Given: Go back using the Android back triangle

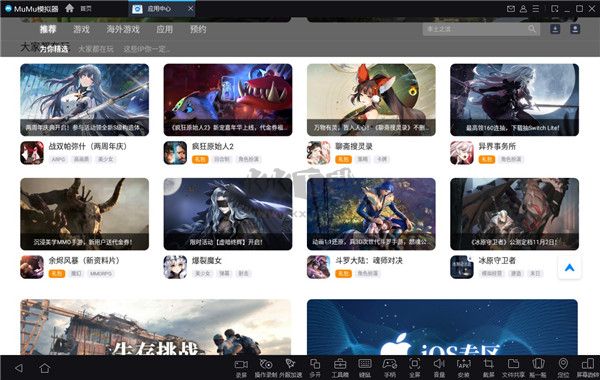Looking at the screenshot, I should pos(18,368).
